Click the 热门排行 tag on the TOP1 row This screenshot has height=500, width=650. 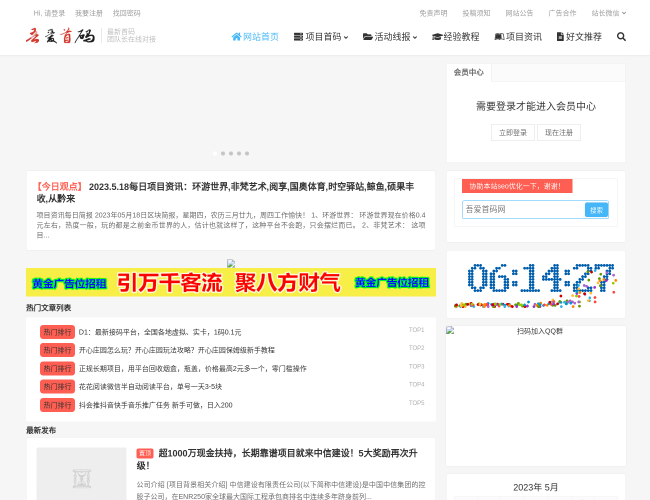(57, 332)
